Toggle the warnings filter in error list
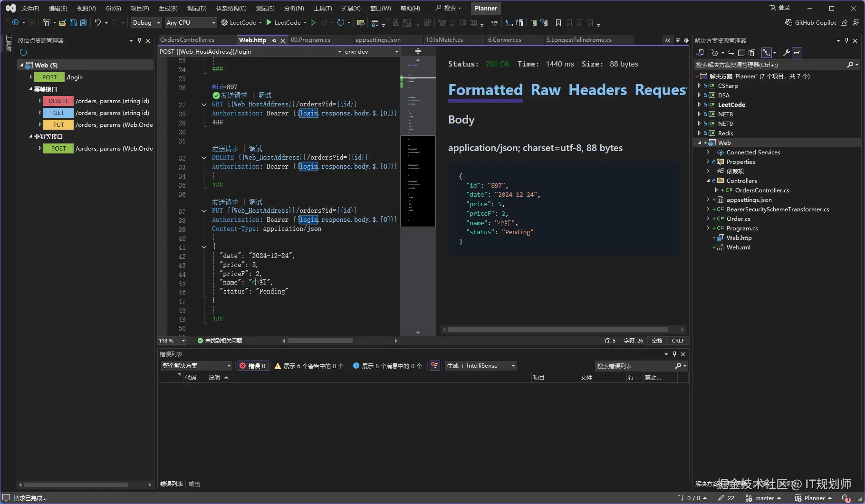The image size is (865, 504). click(x=309, y=366)
